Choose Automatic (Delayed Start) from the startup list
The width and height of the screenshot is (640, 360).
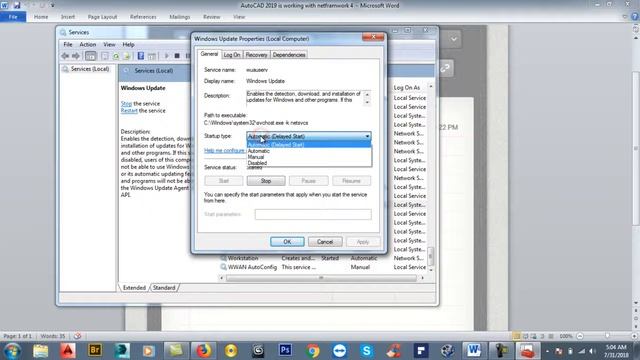coord(309,144)
